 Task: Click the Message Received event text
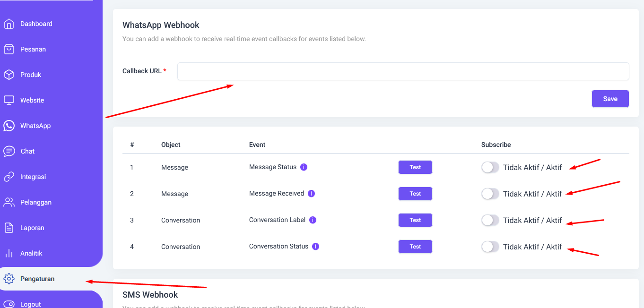pyautogui.click(x=277, y=194)
